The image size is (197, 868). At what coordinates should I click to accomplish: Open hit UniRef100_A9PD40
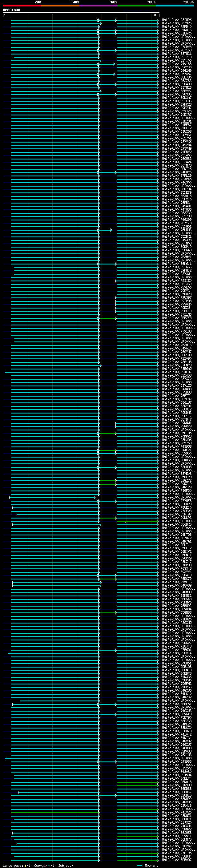(x=176, y=26)
